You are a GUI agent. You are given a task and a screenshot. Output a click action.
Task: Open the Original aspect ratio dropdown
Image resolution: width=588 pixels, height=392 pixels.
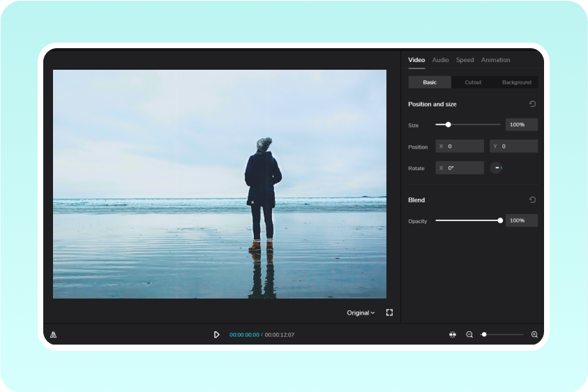coord(361,312)
